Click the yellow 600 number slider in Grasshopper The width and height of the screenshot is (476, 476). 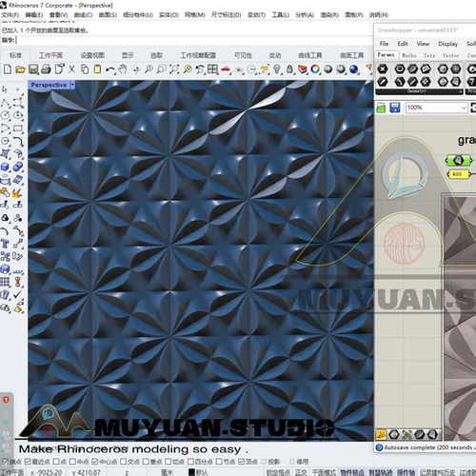[x=458, y=174]
